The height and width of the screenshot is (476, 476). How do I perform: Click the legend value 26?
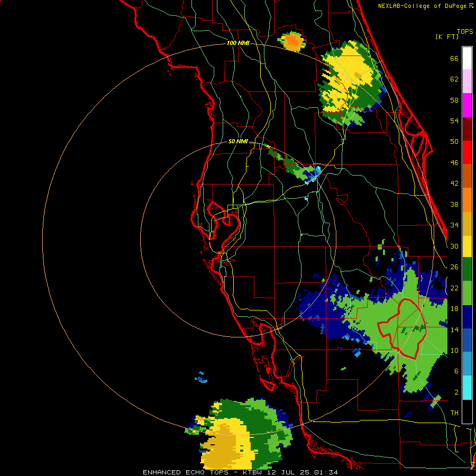tap(454, 267)
